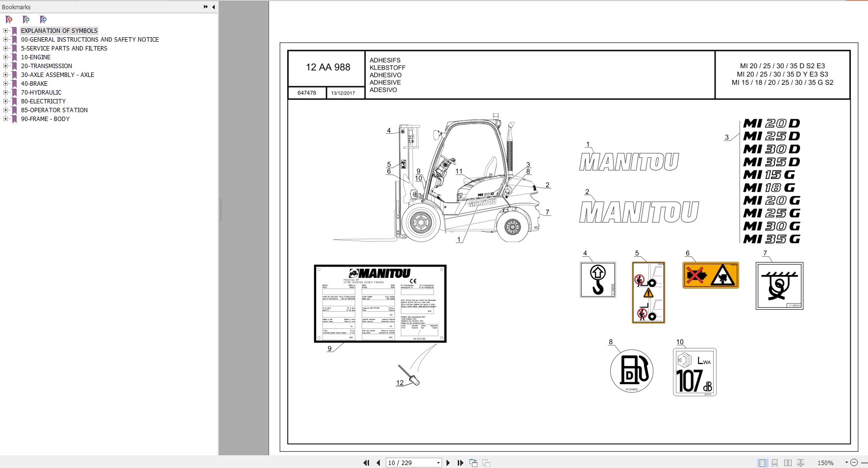The width and height of the screenshot is (868, 468).
Task: Open the page number dropdown
Action: click(x=438, y=463)
